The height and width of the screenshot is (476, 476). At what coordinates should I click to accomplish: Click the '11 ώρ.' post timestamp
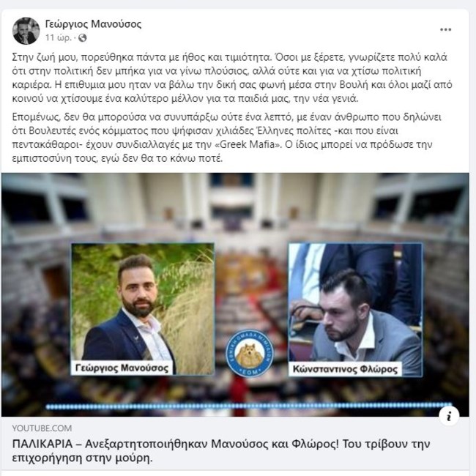click(59, 37)
